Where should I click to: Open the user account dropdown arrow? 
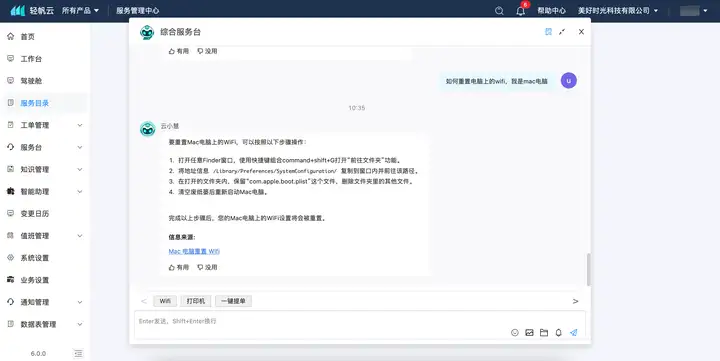click(705, 11)
